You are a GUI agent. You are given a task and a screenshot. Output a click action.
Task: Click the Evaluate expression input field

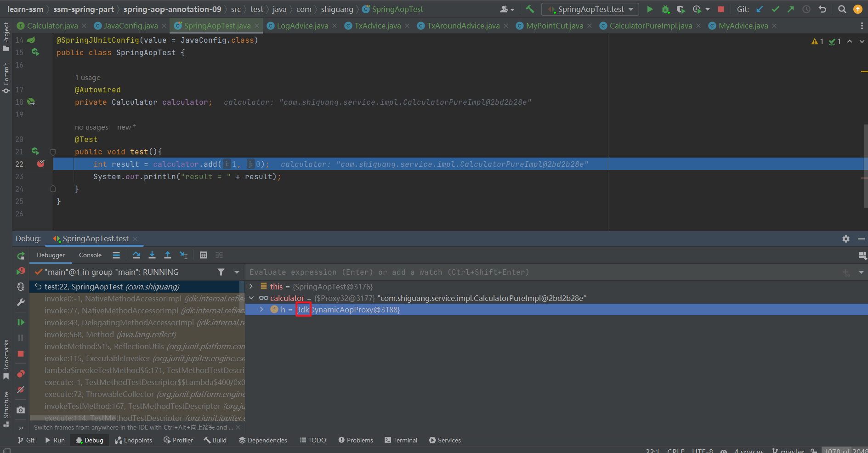542,272
